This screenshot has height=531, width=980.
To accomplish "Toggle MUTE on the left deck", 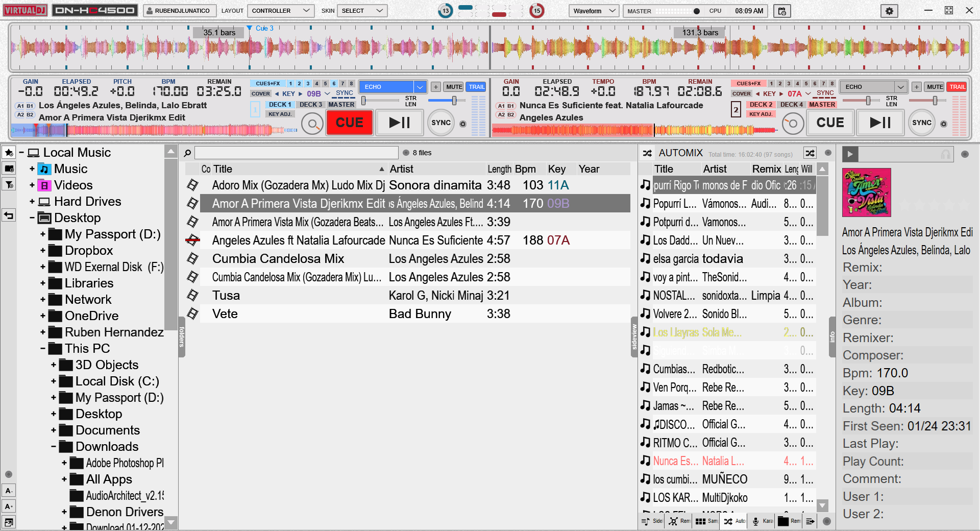I will click(454, 87).
